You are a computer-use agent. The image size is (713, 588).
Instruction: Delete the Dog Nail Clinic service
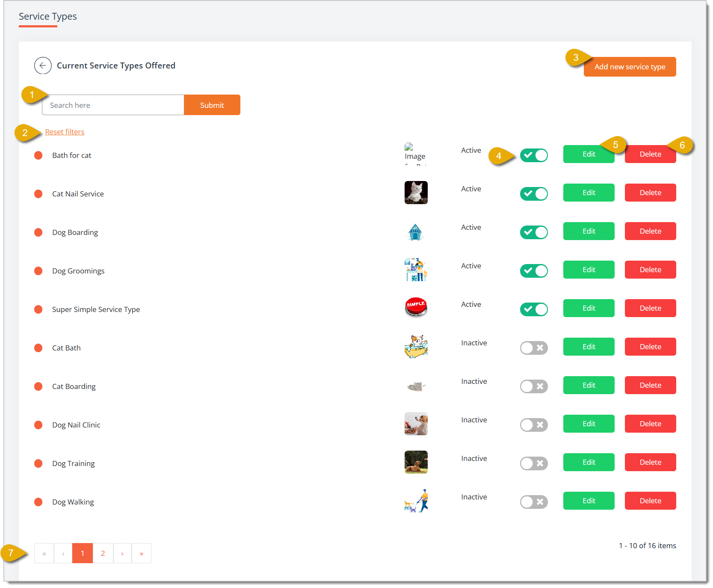[650, 424]
